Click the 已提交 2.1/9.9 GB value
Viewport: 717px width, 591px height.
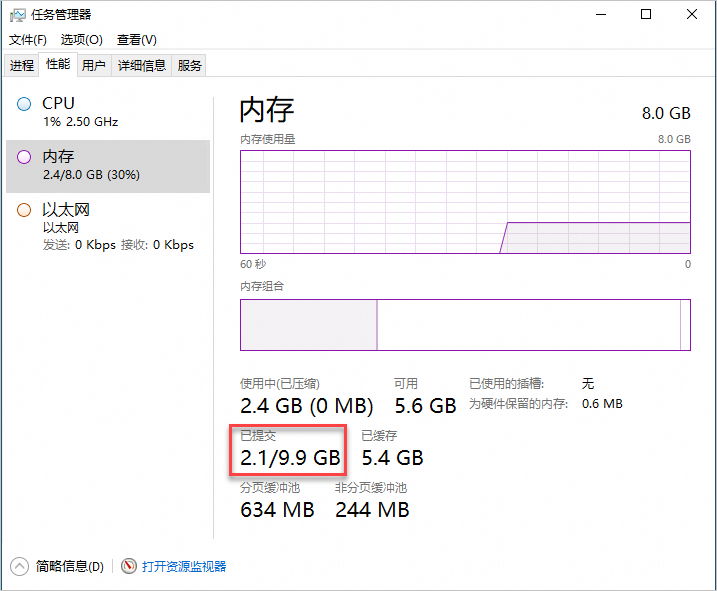[290, 458]
